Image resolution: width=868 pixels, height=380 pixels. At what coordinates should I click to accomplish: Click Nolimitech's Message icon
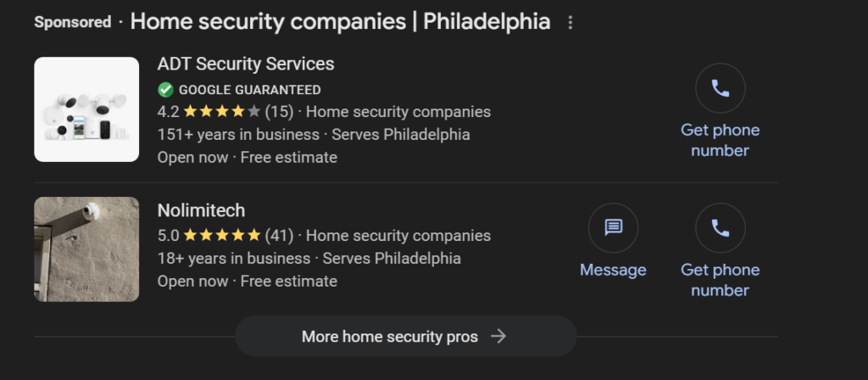613,228
